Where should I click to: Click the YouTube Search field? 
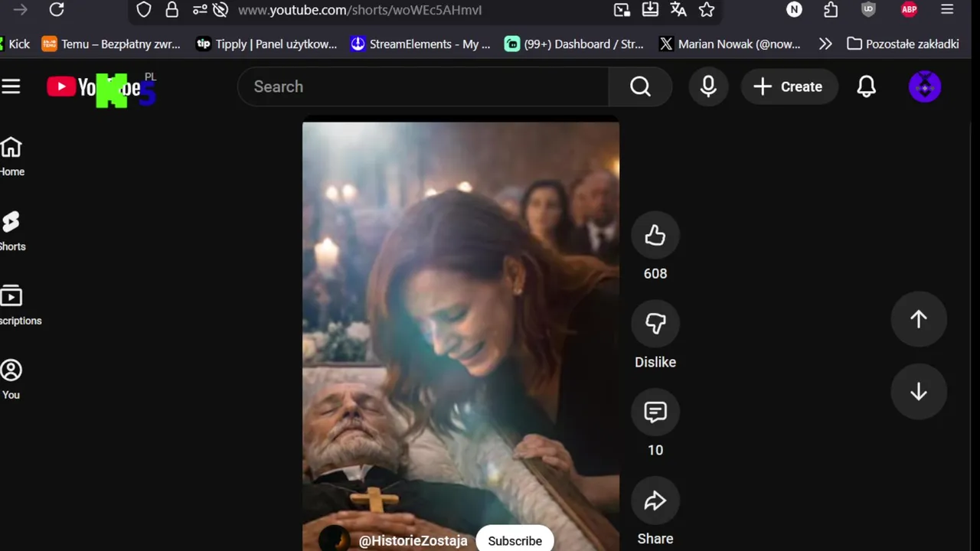423,86
